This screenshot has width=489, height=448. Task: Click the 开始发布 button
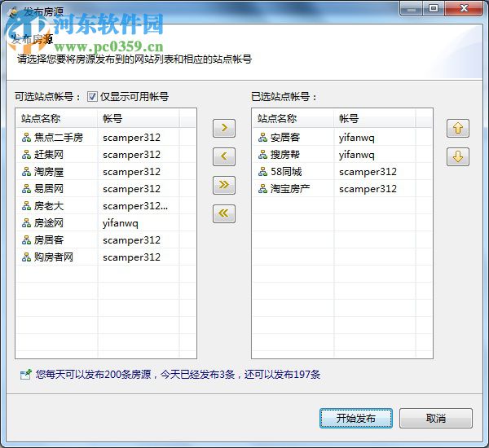point(356,419)
